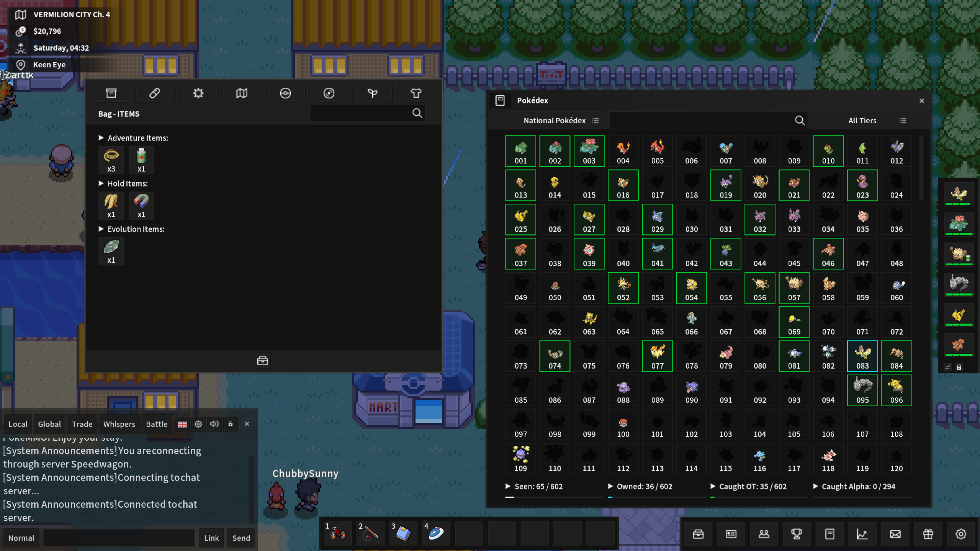Open the mail envelope icon
The height and width of the screenshot is (551, 980).
895,534
